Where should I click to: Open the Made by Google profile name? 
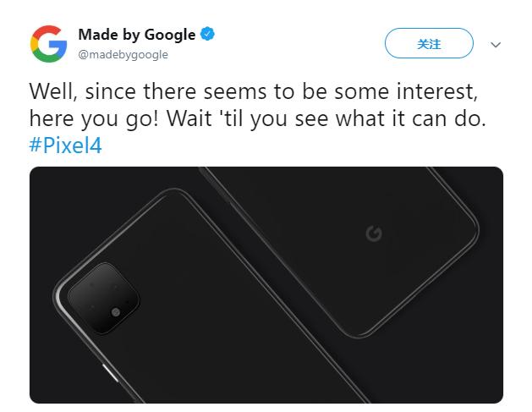tap(136, 35)
